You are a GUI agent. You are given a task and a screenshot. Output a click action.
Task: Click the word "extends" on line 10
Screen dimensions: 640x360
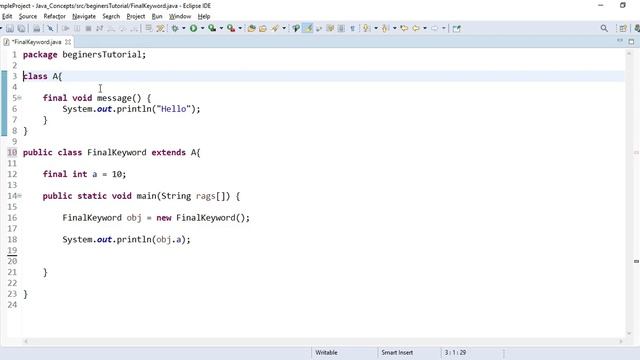[169, 152]
